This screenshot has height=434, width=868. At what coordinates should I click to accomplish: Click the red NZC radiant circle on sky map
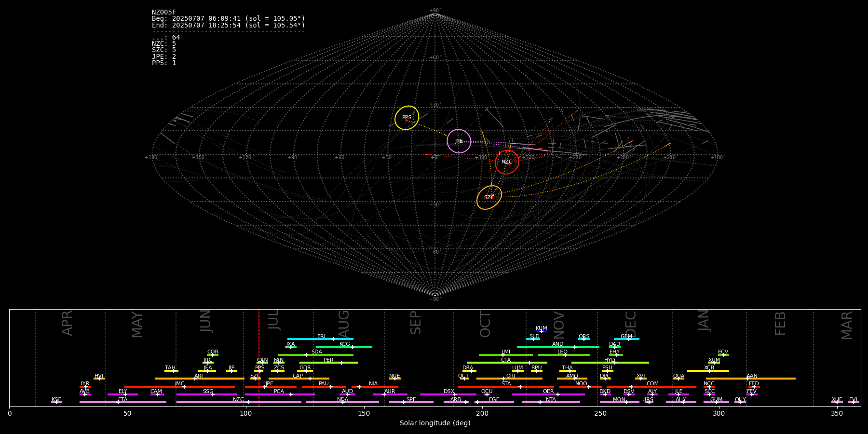coord(507,162)
